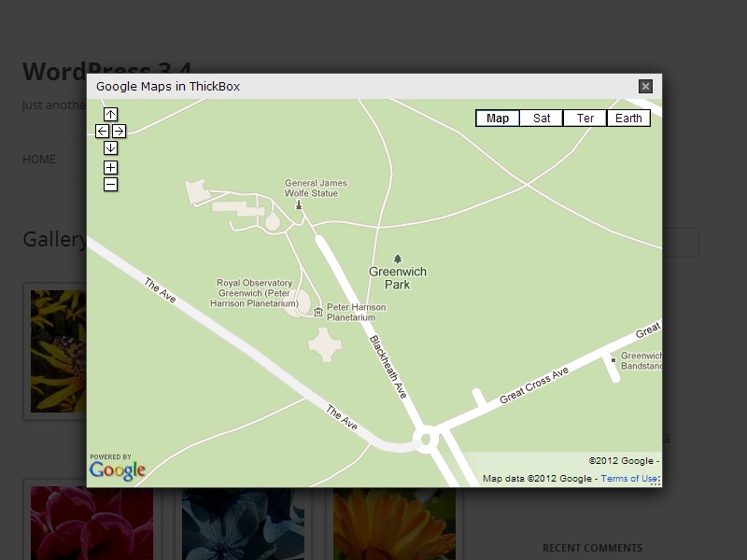Click the Peter Harrison Planetarium museum icon
Screen dimensions: 747x560
point(318,312)
